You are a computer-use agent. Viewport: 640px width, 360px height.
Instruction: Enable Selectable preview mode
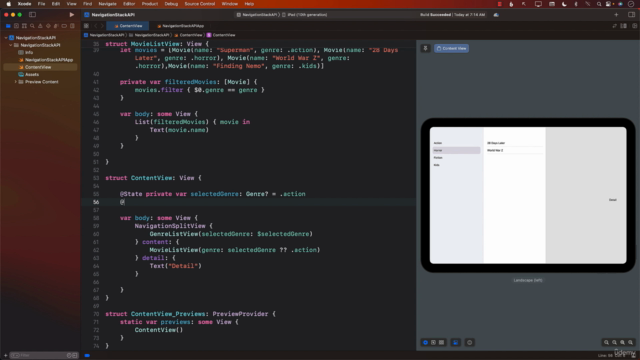click(x=433, y=342)
